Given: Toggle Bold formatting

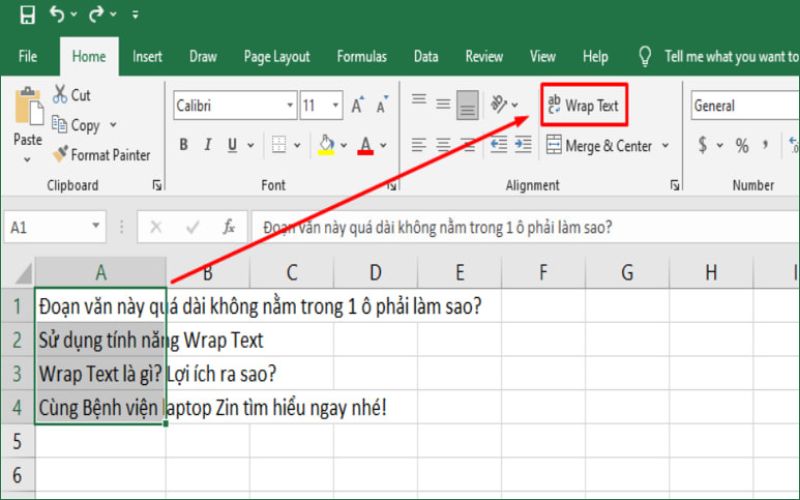Looking at the screenshot, I should [x=183, y=146].
